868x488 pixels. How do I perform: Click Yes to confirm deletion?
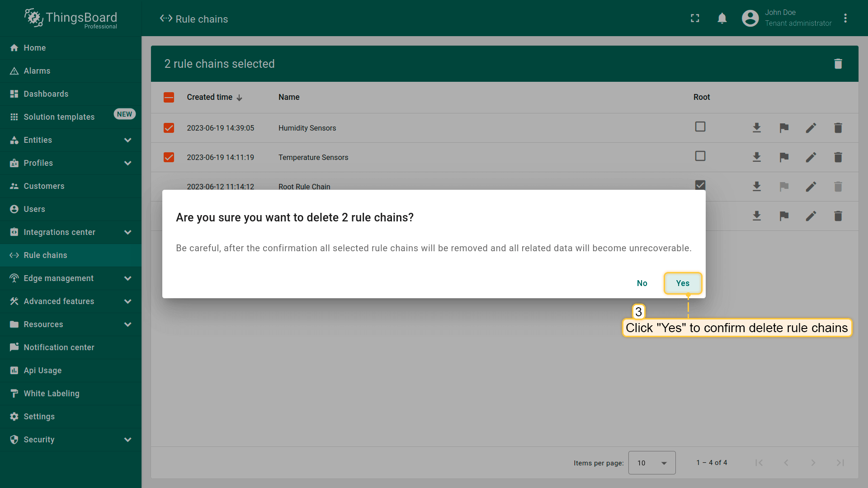coord(683,283)
